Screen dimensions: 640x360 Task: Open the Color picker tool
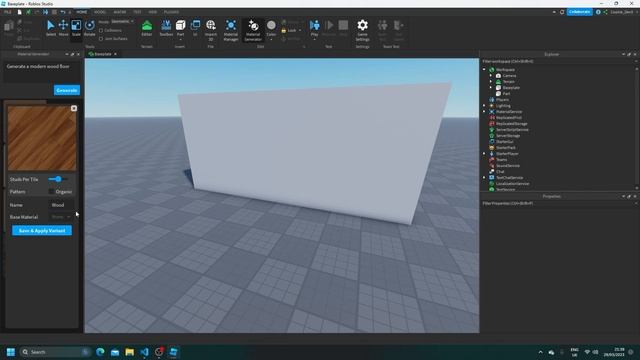(x=271, y=28)
